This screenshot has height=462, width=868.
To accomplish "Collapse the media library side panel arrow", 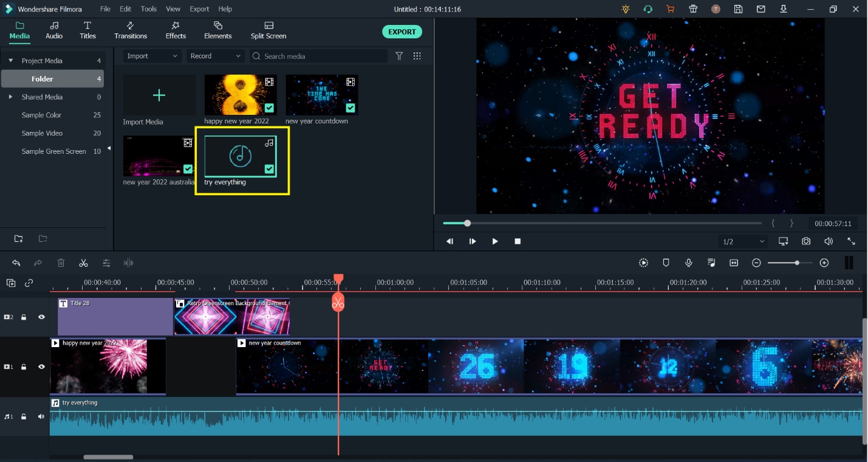I will (109, 148).
